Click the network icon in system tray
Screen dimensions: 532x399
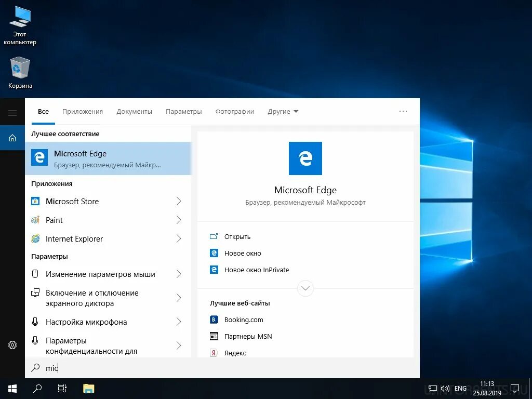(x=433, y=389)
